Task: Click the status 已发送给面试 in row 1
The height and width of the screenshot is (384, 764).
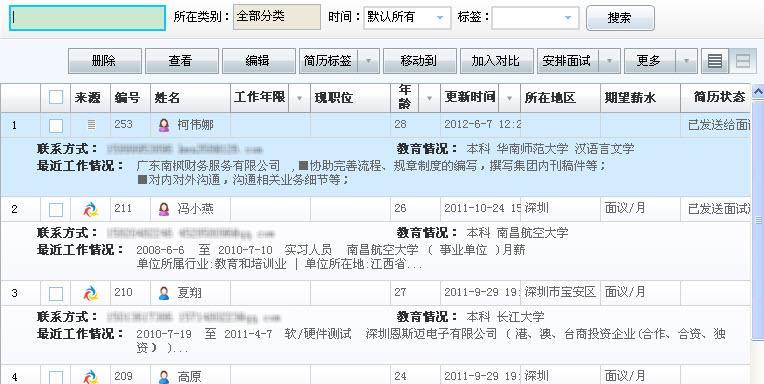Action: tap(719, 125)
